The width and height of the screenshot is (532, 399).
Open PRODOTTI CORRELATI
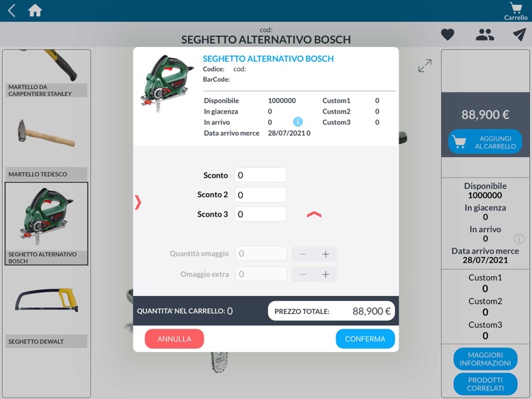pyautogui.click(x=485, y=384)
